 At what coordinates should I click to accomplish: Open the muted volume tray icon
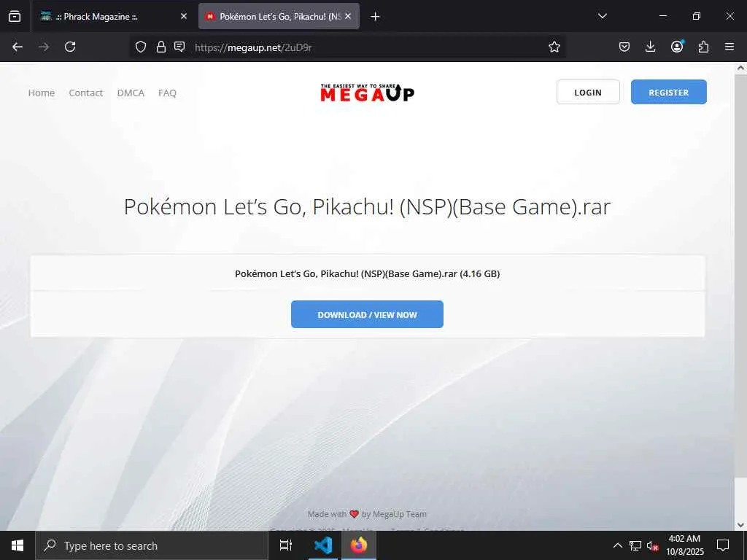click(653, 545)
